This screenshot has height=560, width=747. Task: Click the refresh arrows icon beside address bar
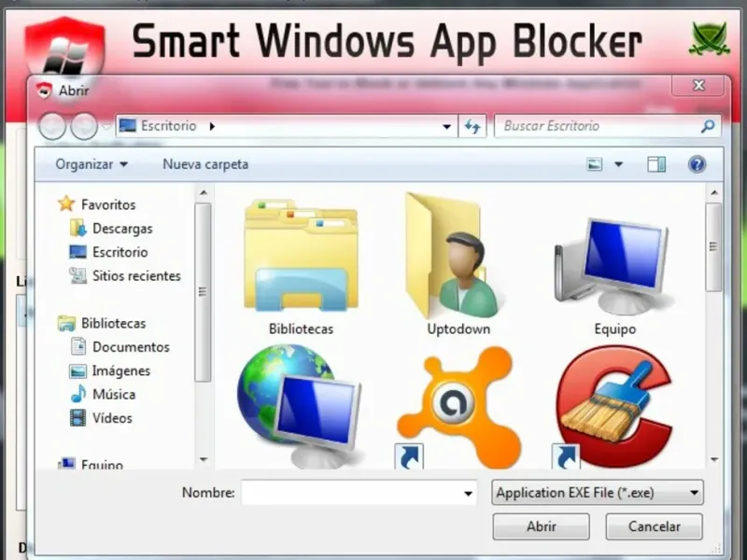(x=472, y=126)
